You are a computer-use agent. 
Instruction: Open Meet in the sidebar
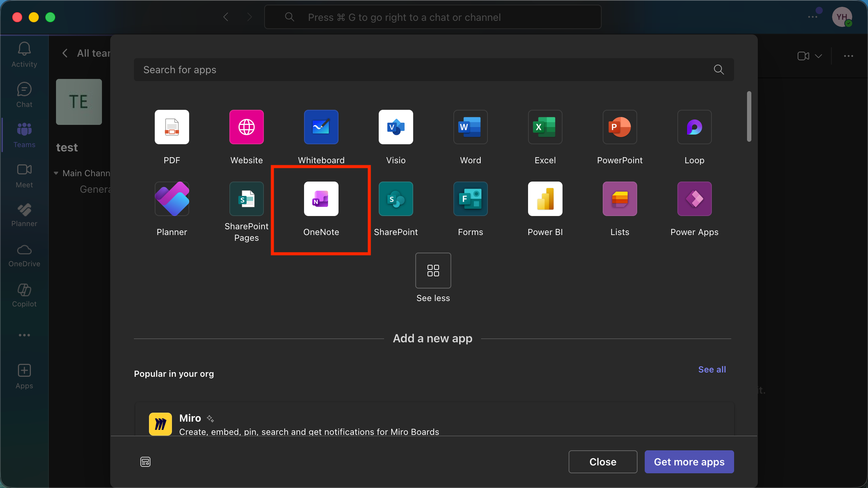click(24, 175)
